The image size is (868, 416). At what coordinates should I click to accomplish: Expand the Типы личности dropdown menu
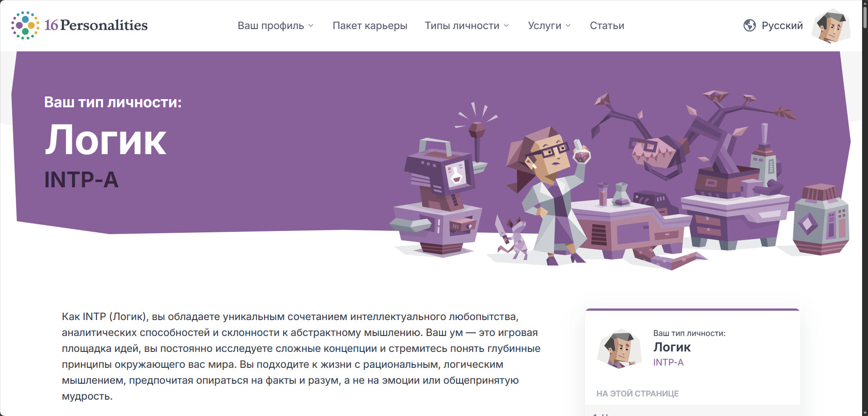(467, 25)
